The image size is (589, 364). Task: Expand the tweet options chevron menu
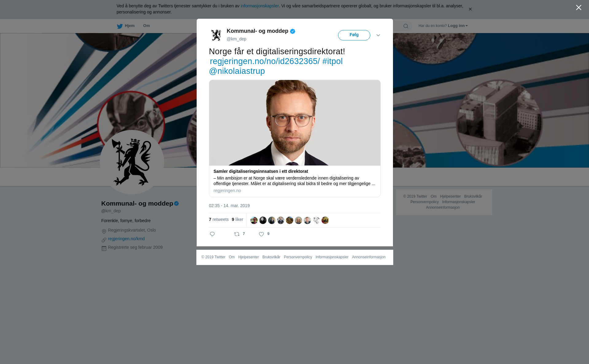tap(378, 35)
